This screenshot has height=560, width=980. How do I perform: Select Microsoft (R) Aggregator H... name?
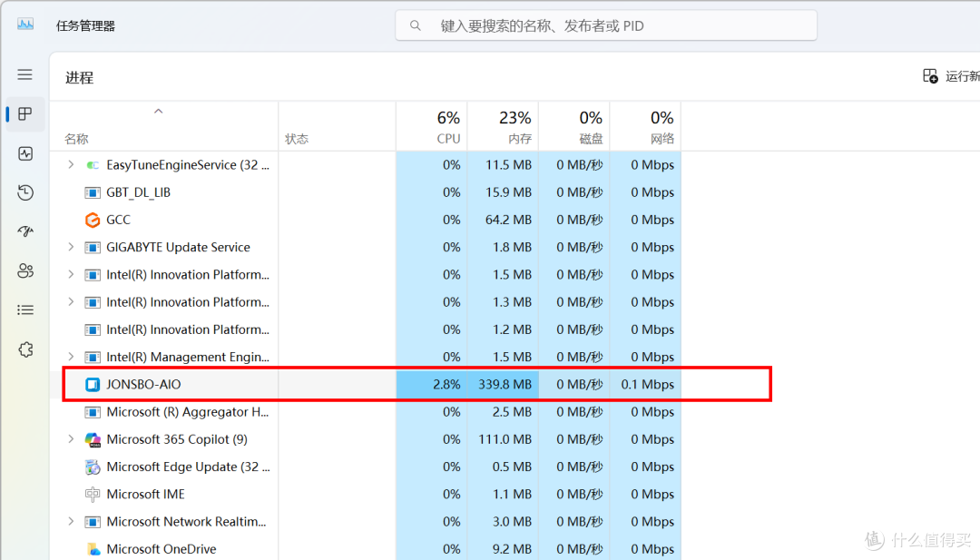coord(188,412)
